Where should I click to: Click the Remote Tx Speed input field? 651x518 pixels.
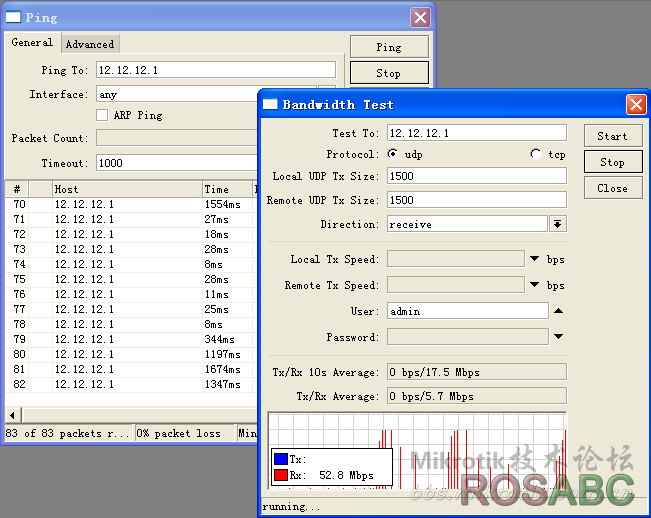point(456,285)
